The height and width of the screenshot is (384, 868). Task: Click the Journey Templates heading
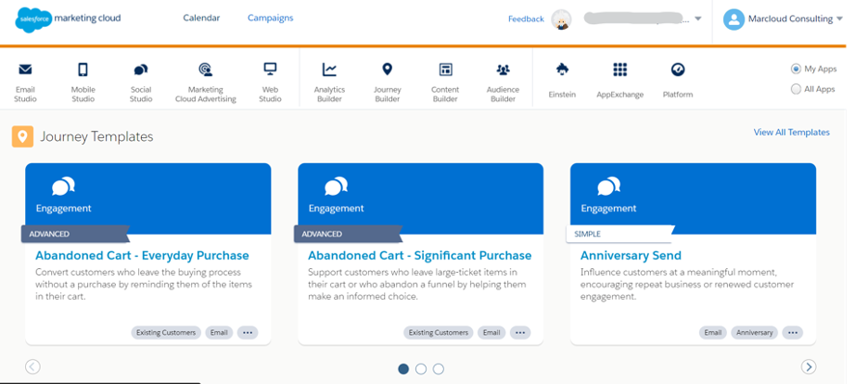[x=96, y=136]
